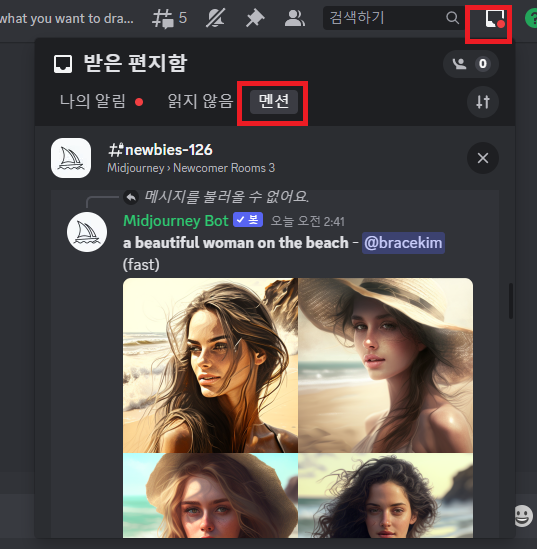Image resolution: width=537 pixels, height=549 pixels.
Task: Click the green help icon
Action: click(x=531, y=18)
